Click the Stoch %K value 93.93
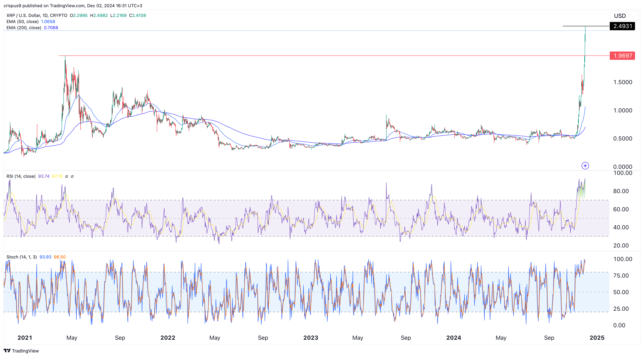The image size is (644, 357). [x=45, y=257]
